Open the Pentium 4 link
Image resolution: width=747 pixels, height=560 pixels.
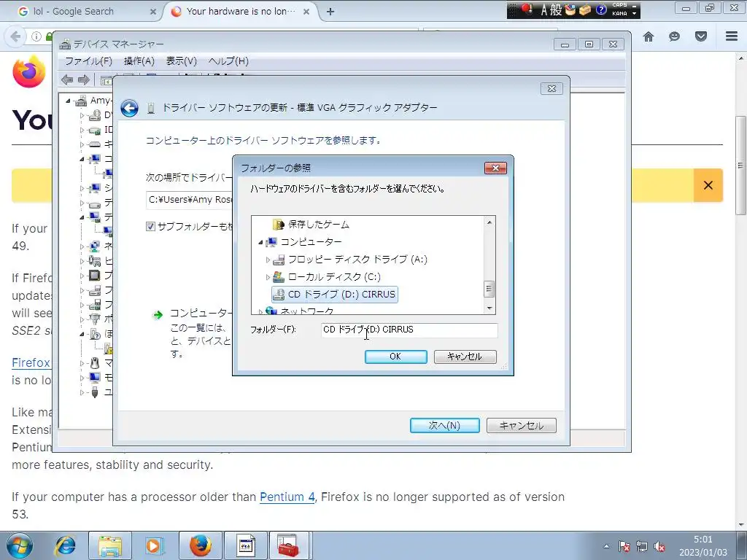[287, 497]
